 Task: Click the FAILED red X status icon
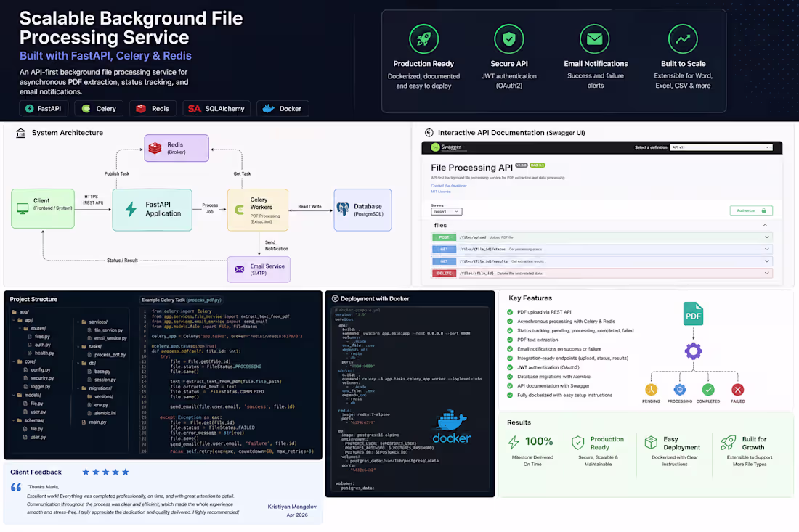(x=737, y=390)
